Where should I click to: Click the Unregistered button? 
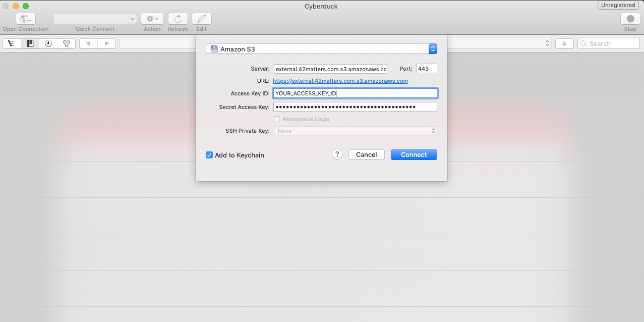[x=618, y=5]
